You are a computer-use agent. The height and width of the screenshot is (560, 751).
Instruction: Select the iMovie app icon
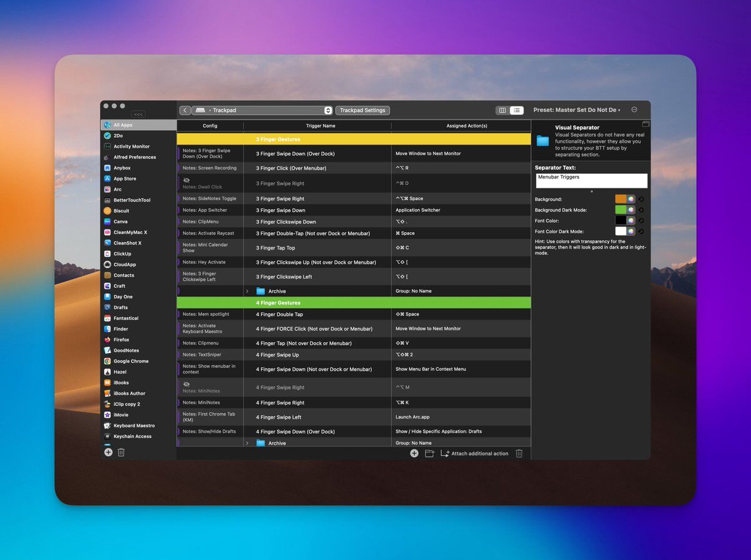[108, 415]
